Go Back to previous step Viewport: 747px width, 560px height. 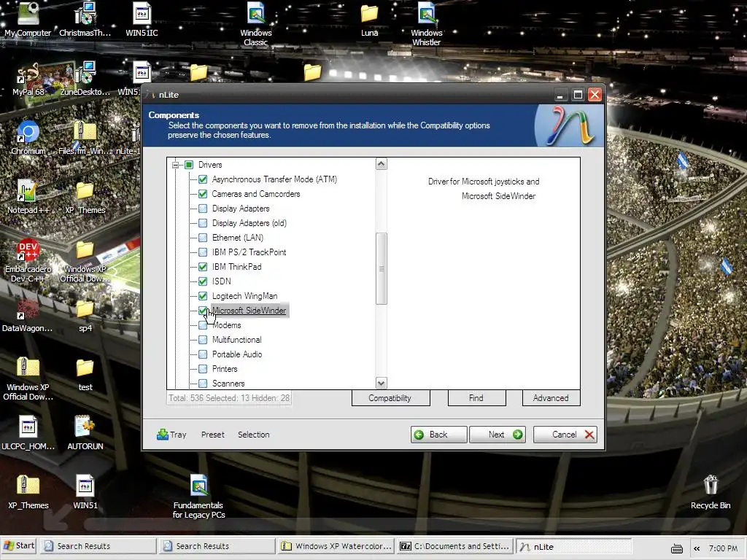(x=438, y=435)
